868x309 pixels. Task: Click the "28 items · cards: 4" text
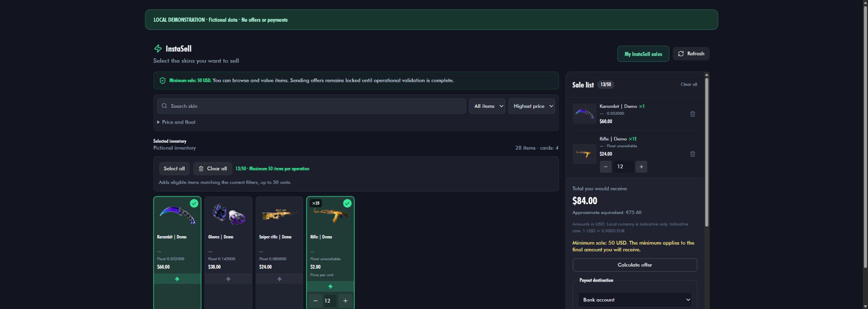click(x=537, y=148)
